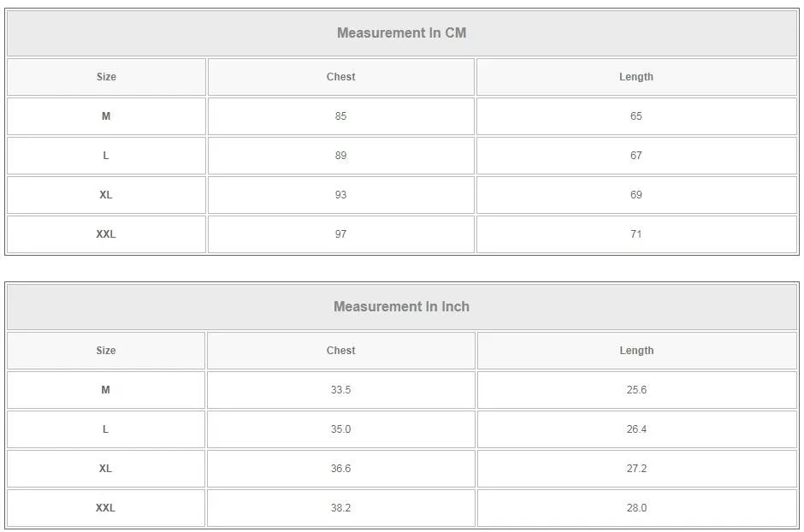Select the XL size cell in the CM table
Screen dimensions: 804x532
(106, 195)
